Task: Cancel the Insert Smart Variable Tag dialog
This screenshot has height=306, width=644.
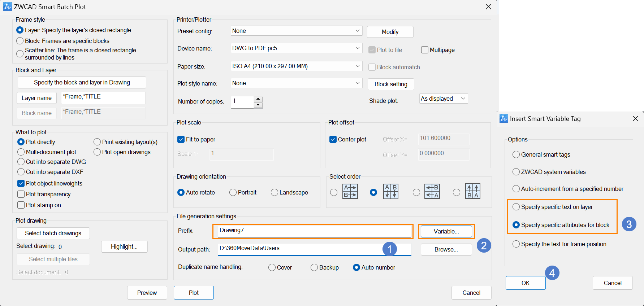Action: 613,283
